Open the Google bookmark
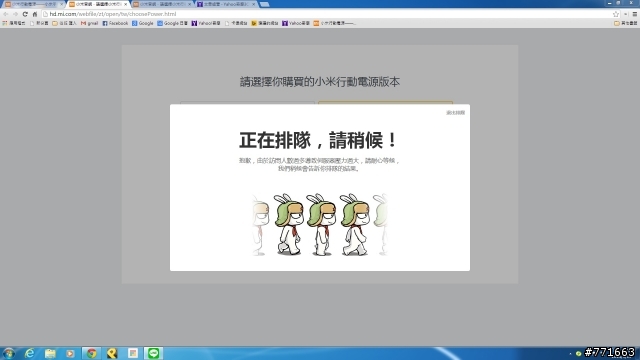 142,23
